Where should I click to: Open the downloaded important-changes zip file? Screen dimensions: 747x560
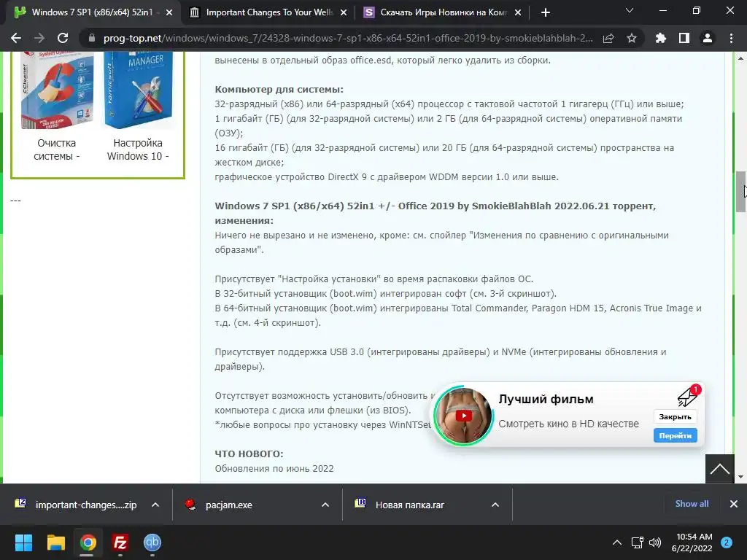(x=76, y=505)
